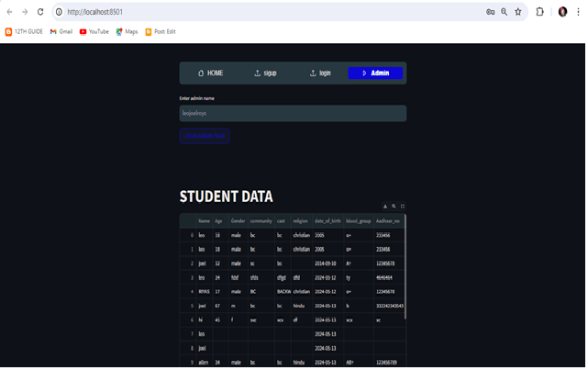This screenshot has height=370, width=588.
Task: Go back using the browser back arrow
Action: 9,12
